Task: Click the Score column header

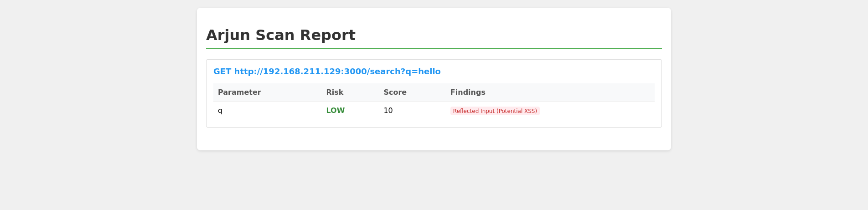Action: tap(395, 92)
